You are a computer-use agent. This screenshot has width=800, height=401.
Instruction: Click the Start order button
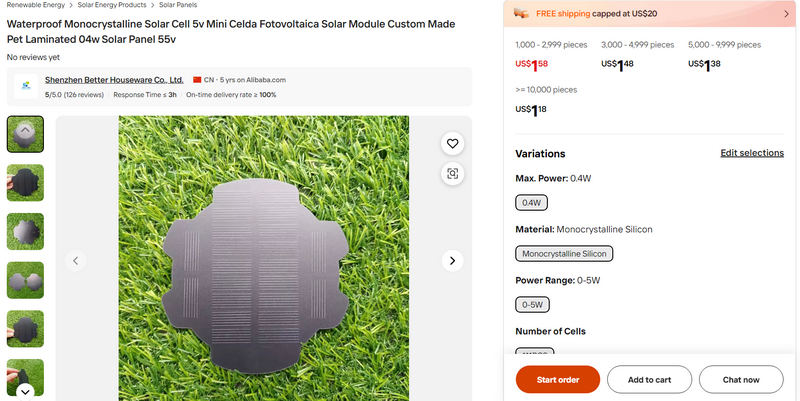(x=557, y=380)
